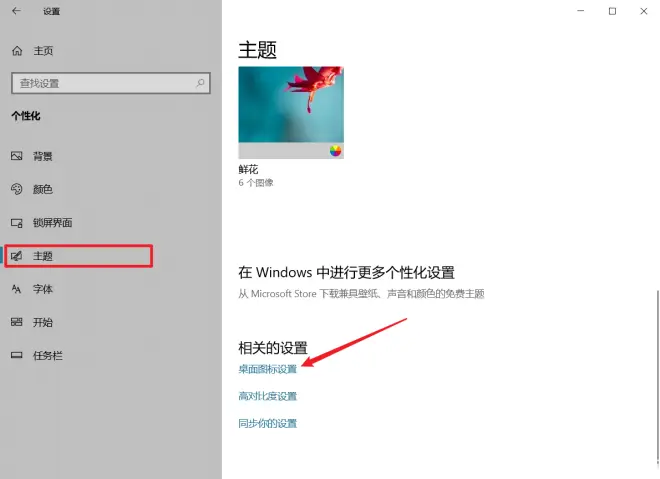Select the 颜色 palette icon
Viewport: 660px width, 479px height.
(16, 189)
